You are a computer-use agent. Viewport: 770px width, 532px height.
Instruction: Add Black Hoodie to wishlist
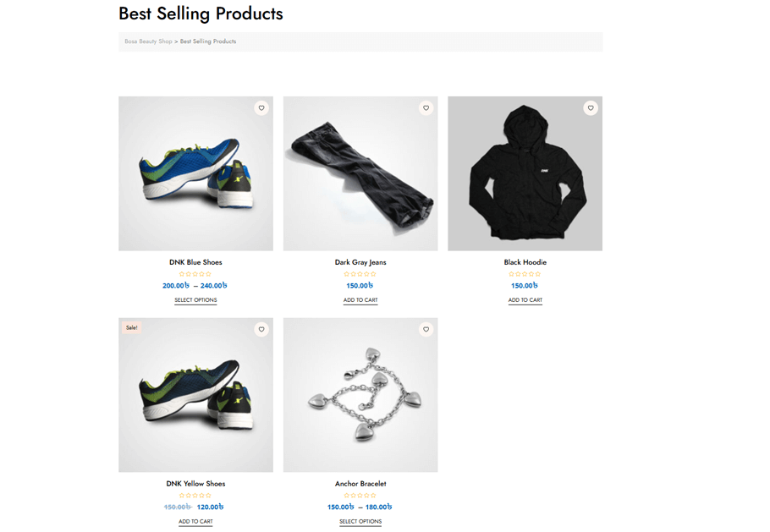pyautogui.click(x=591, y=108)
